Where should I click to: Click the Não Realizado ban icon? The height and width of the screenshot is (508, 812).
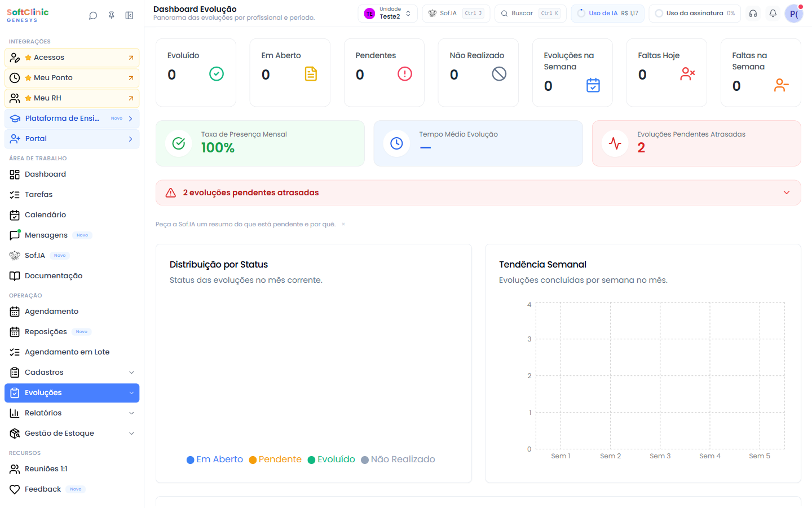point(499,74)
